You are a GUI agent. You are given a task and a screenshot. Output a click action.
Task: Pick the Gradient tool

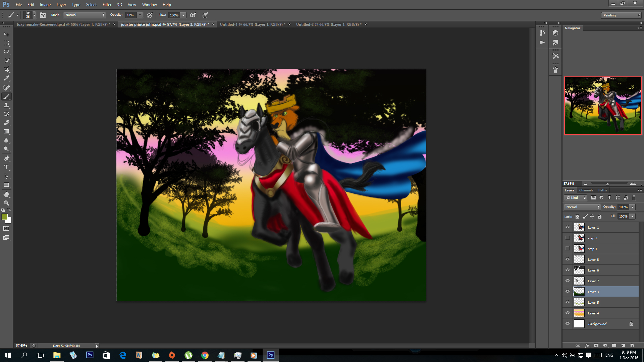point(6,132)
